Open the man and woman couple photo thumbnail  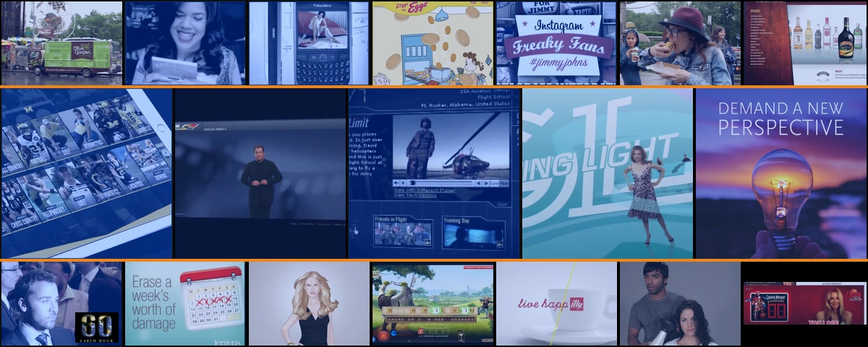click(680, 304)
